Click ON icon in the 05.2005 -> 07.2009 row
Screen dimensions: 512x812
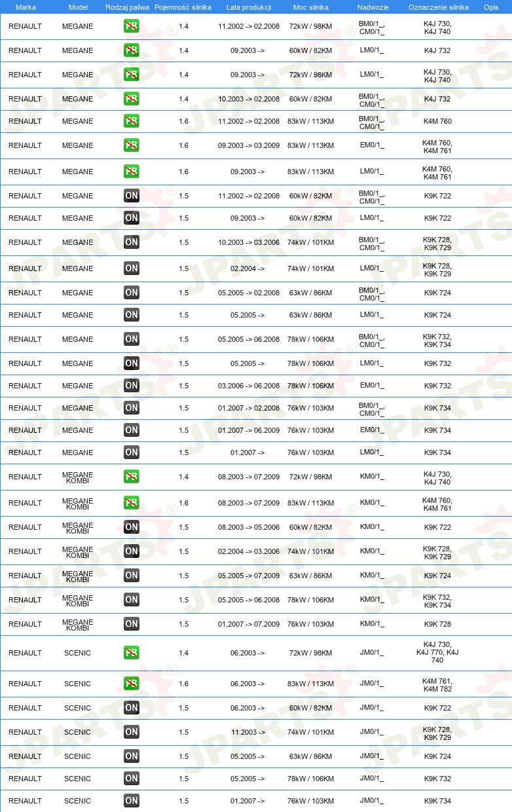(132, 576)
